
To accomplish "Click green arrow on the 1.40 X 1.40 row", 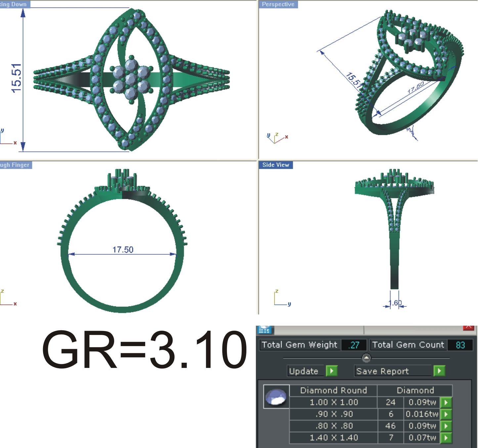I will [x=445, y=437].
